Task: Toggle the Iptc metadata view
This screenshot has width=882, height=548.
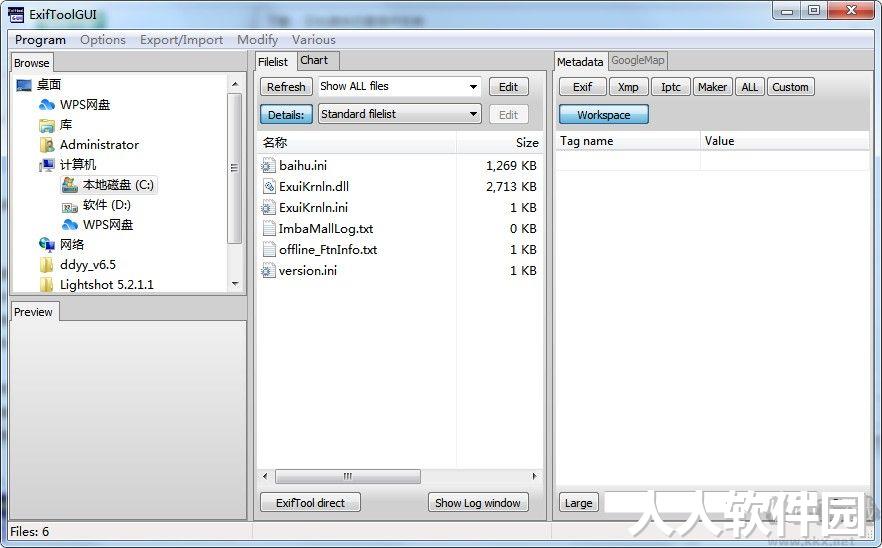Action: click(671, 87)
